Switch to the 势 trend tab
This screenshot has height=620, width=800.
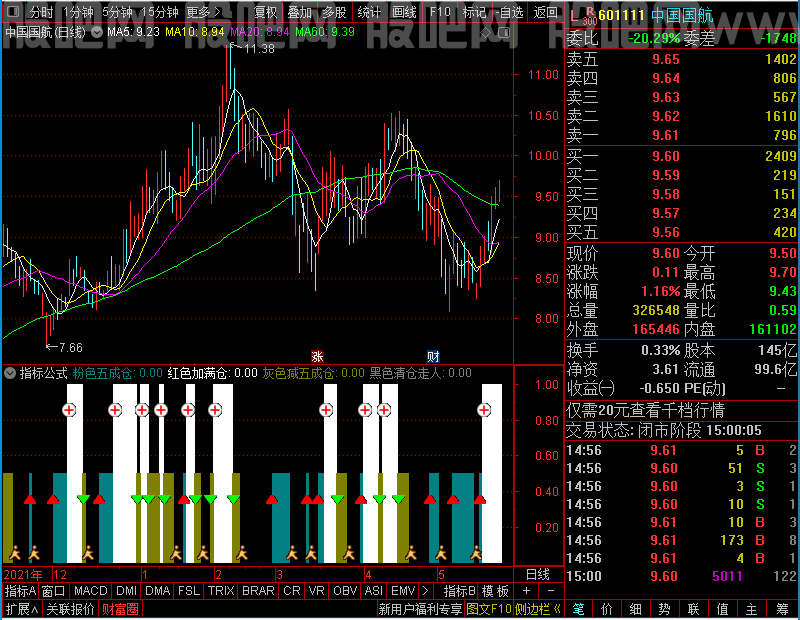click(x=664, y=609)
